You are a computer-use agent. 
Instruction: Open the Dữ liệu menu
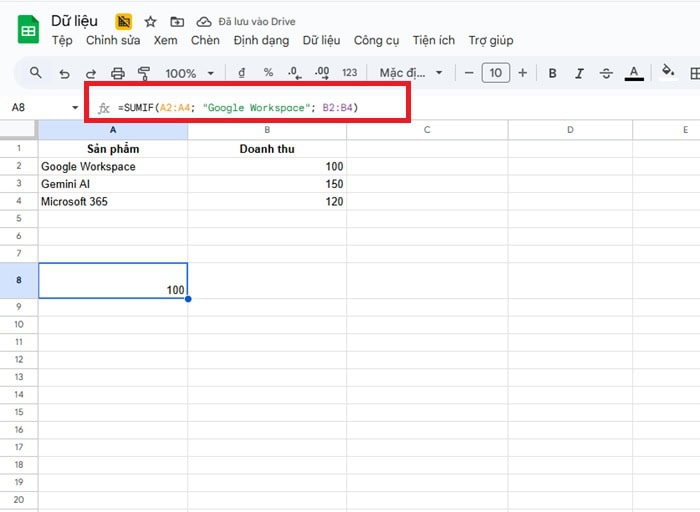321,40
